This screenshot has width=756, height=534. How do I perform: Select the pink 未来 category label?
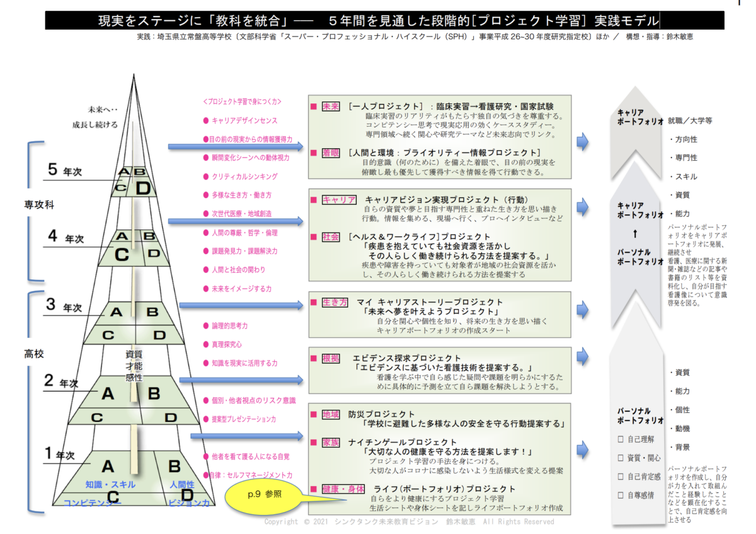click(x=331, y=107)
